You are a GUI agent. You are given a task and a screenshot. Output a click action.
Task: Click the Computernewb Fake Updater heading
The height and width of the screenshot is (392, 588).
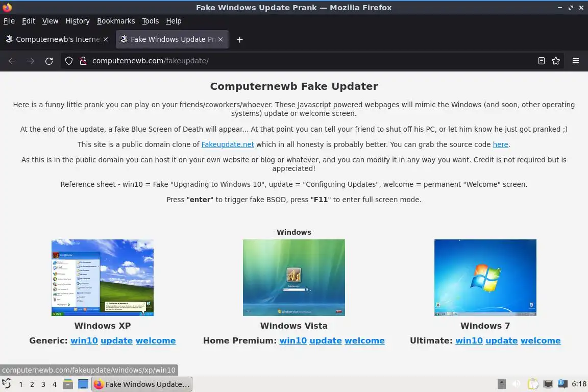293,86
